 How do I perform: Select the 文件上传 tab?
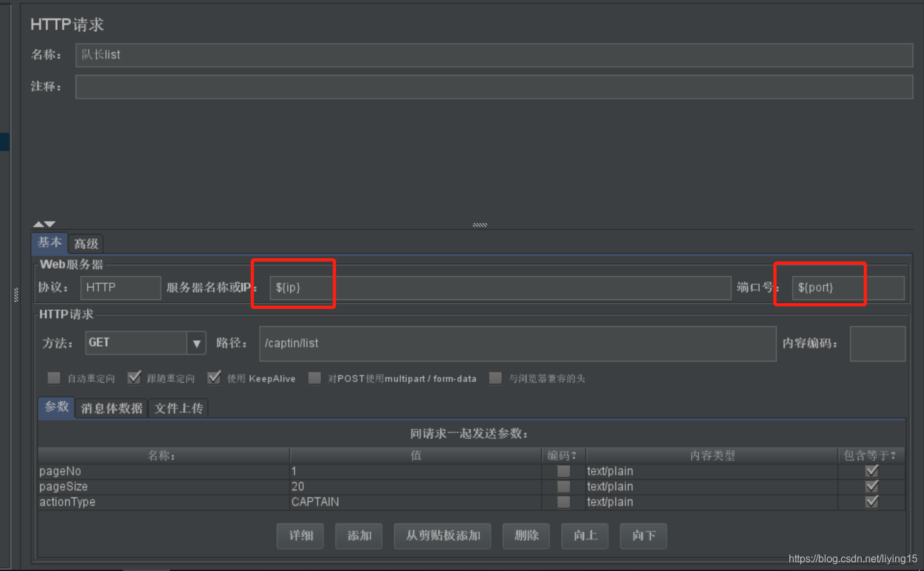[x=178, y=409]
